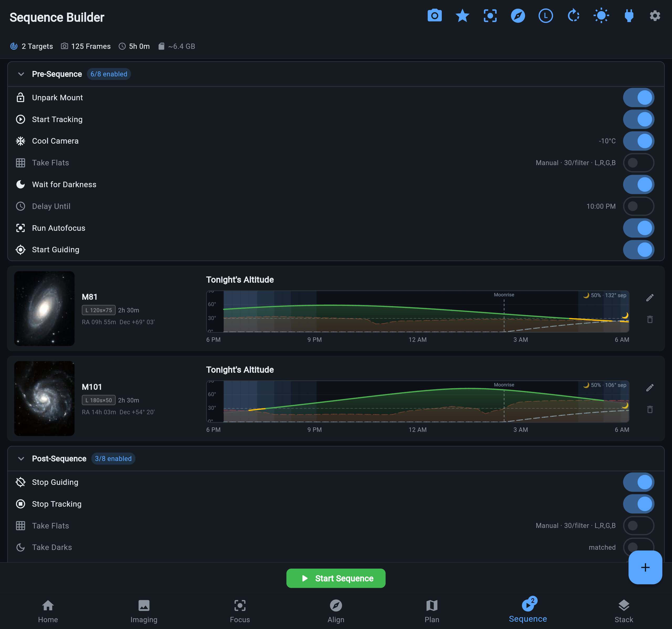Click the 125 Frames summary
This screenshot has width=672, height=629.
coord(86,46)
